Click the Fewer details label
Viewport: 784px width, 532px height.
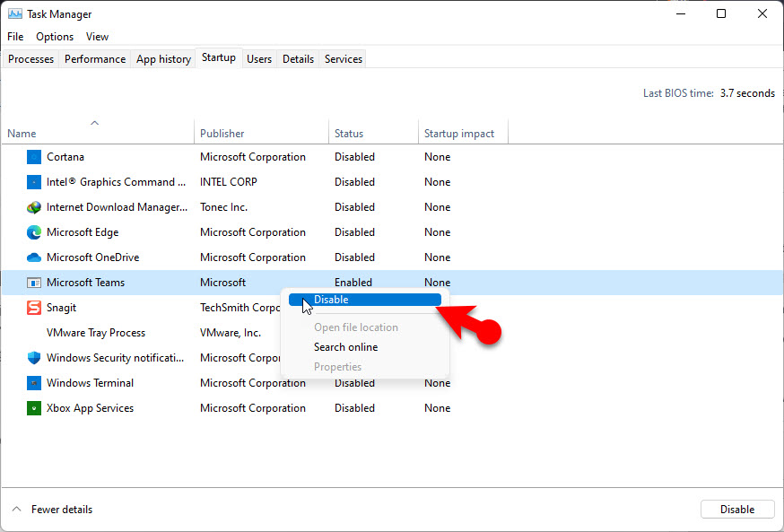pos(62,510)
